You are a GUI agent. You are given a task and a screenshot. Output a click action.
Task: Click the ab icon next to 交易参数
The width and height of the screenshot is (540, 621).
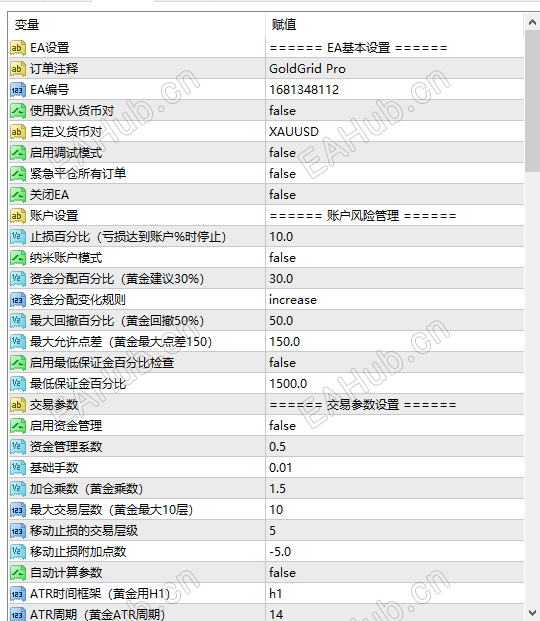click(17, 405)
